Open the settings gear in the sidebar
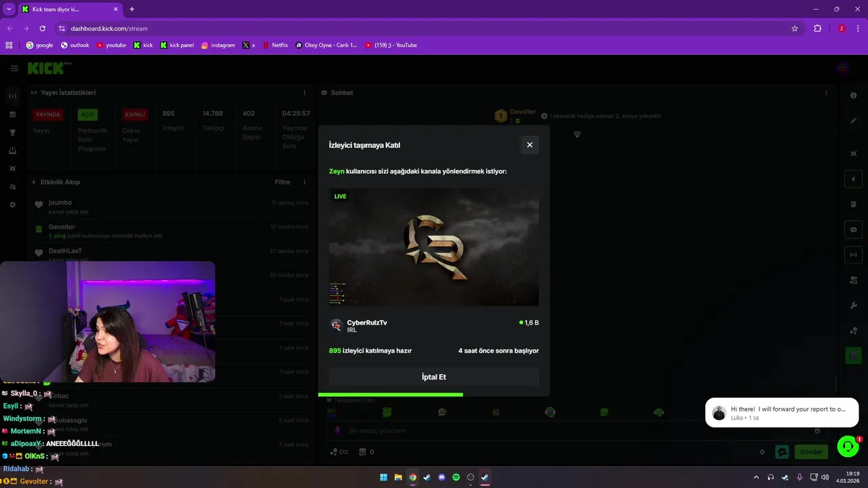The width and height of the screenshot is (868, 488). click(12, 205)
